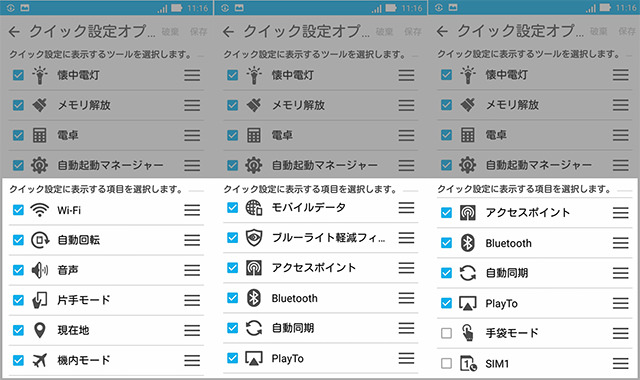Click 11:16 clock in right status bar
The width and height of the screenshot is (640, 380).
[626, 8]
